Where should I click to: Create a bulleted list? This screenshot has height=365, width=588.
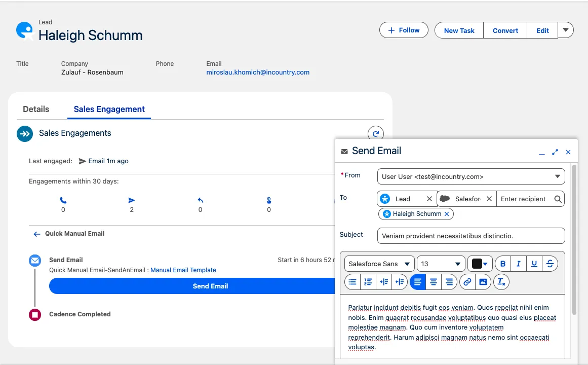pyautogui.click(x=352, y=282)
